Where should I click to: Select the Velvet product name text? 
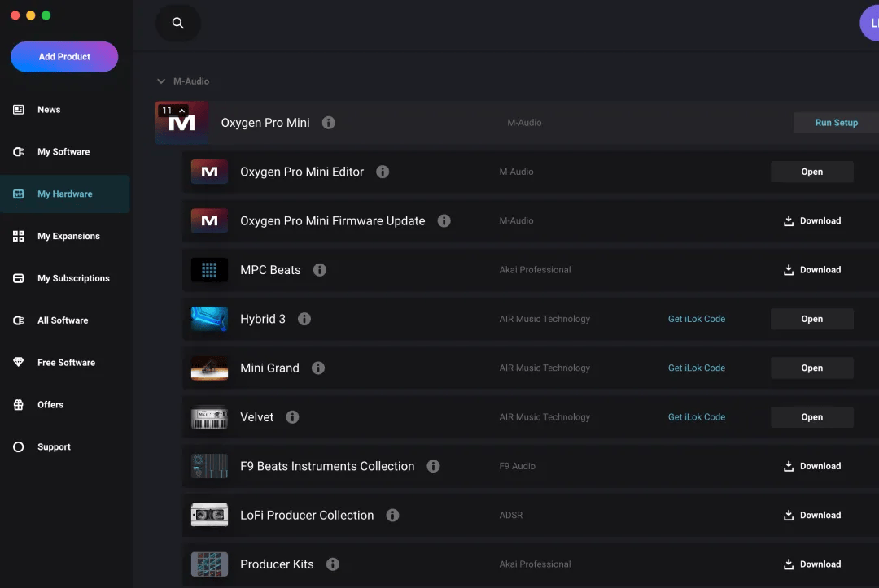[256, 417]
